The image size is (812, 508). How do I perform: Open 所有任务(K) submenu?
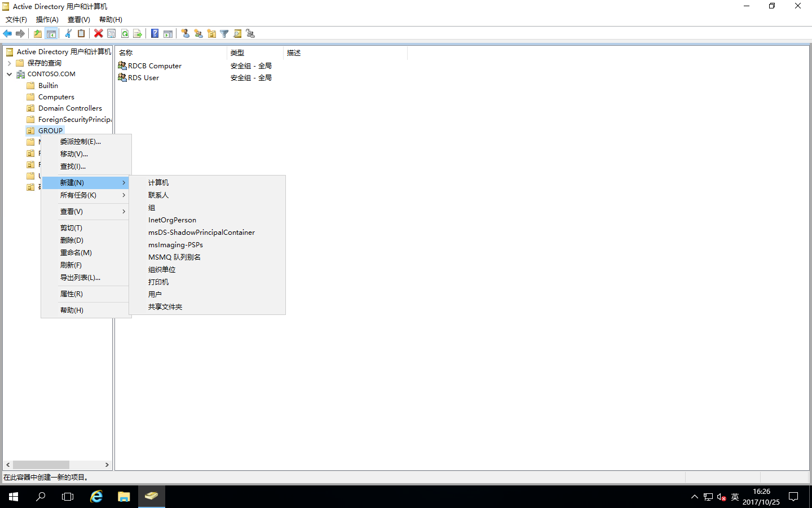point(86,195)
